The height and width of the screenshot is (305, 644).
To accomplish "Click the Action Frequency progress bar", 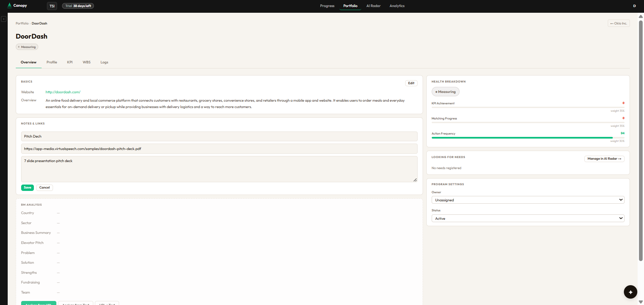I will [528, 138].
